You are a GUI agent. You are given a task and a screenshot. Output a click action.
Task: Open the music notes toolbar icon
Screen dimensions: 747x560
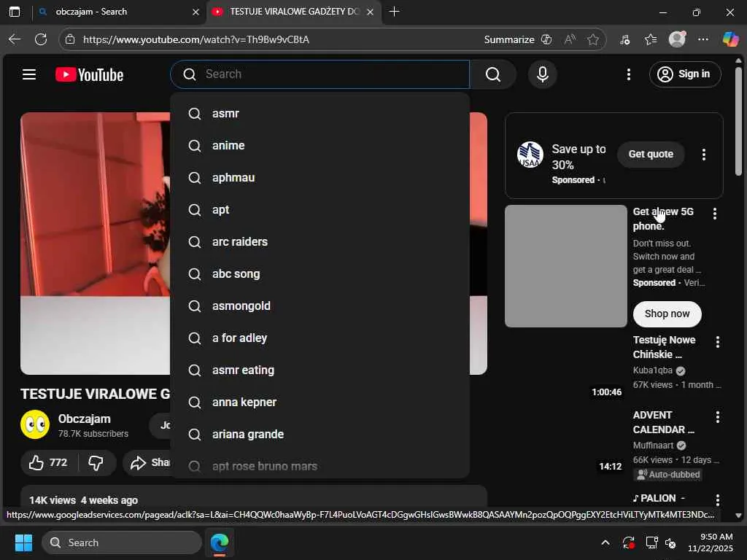[x=624, y=39]
